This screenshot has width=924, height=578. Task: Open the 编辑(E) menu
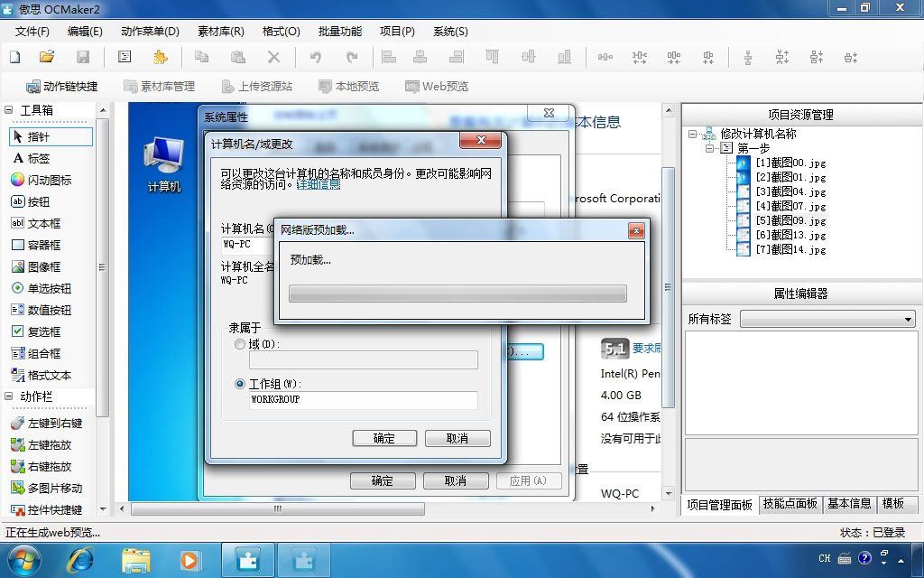coord(85,32)
